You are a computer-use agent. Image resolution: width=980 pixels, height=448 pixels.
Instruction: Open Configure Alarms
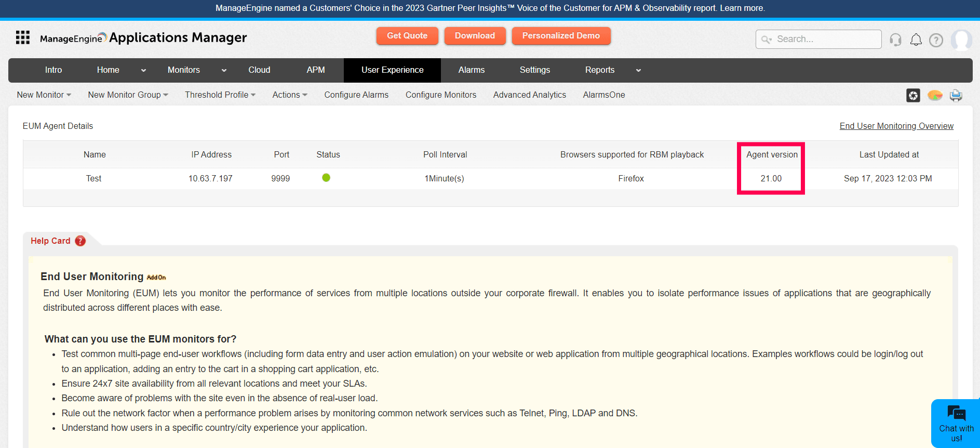(x=356, y=95)
